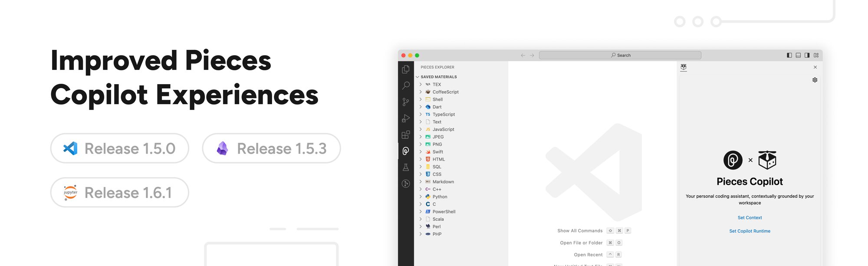Expand the Markdown materials chevron

421,182
